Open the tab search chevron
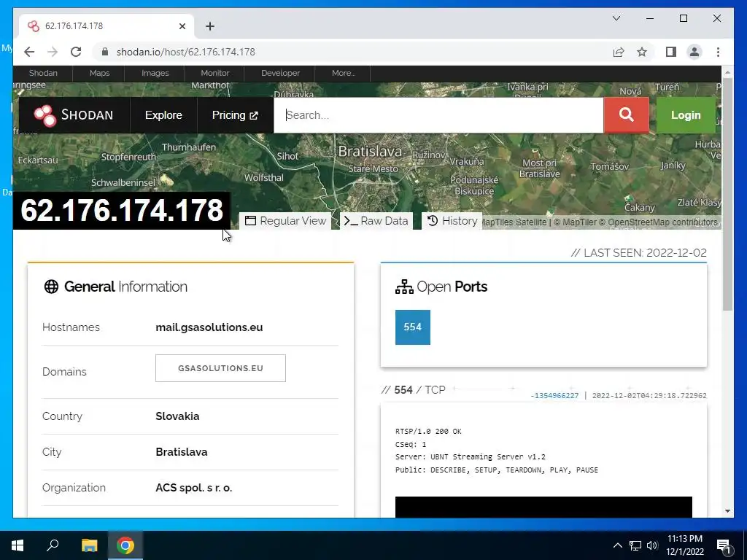This screenshot has width=747, height=560. pyautogui.click(x=616, y=18)
